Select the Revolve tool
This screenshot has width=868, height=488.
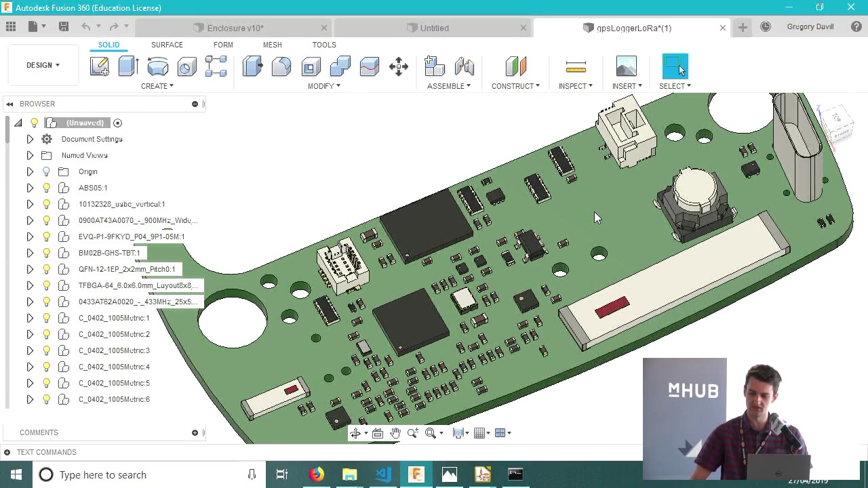[x=157, y=66]
